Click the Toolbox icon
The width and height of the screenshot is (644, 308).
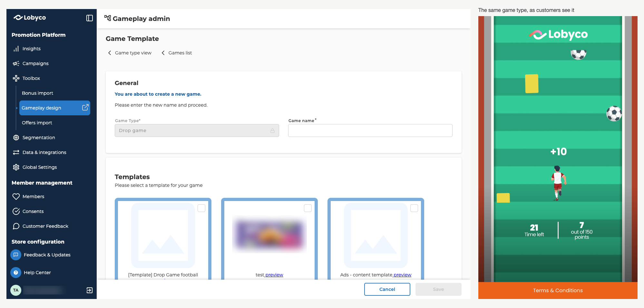[x=16, y=78]
